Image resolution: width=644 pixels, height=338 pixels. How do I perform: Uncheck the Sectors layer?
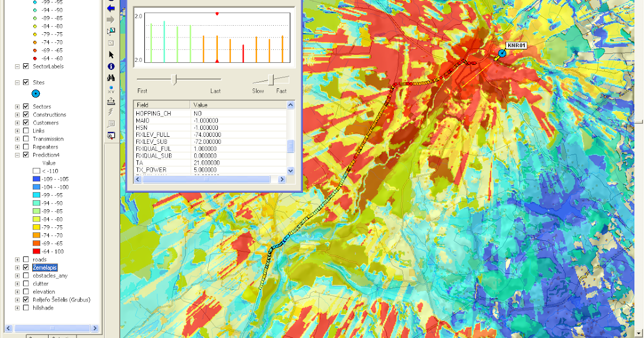pyautogui.click(x=25, y=107)
